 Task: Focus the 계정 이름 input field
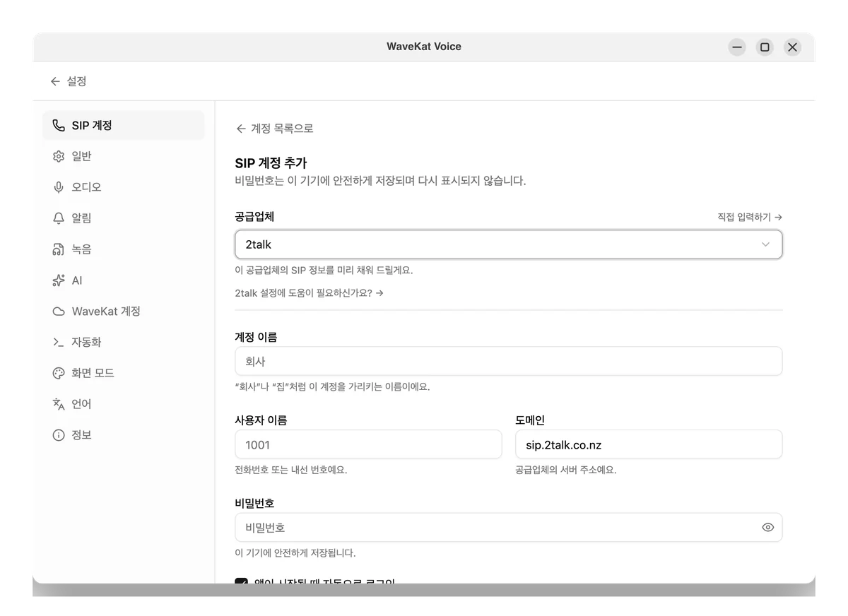coord(508,361)
